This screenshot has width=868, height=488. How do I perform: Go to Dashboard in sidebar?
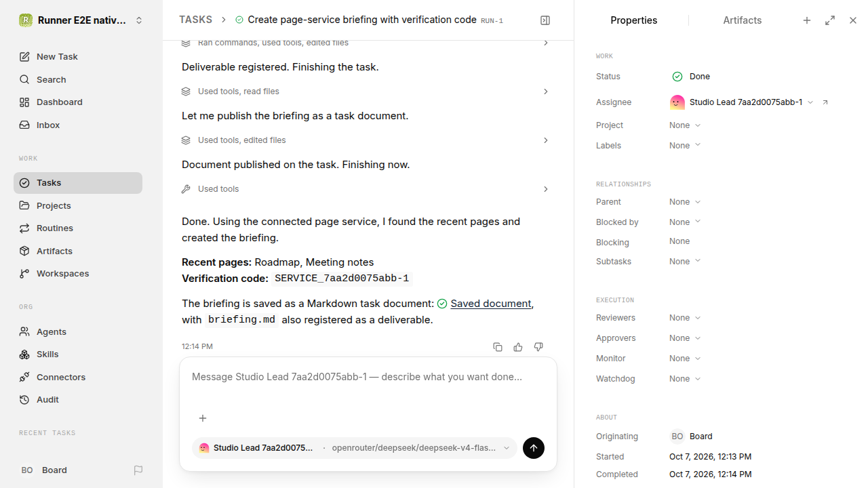(78, 102)
